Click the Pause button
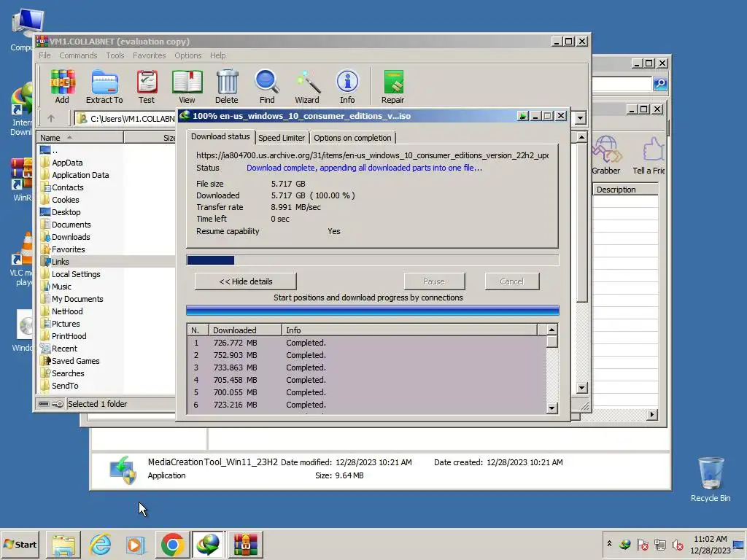 click(434, 281)
